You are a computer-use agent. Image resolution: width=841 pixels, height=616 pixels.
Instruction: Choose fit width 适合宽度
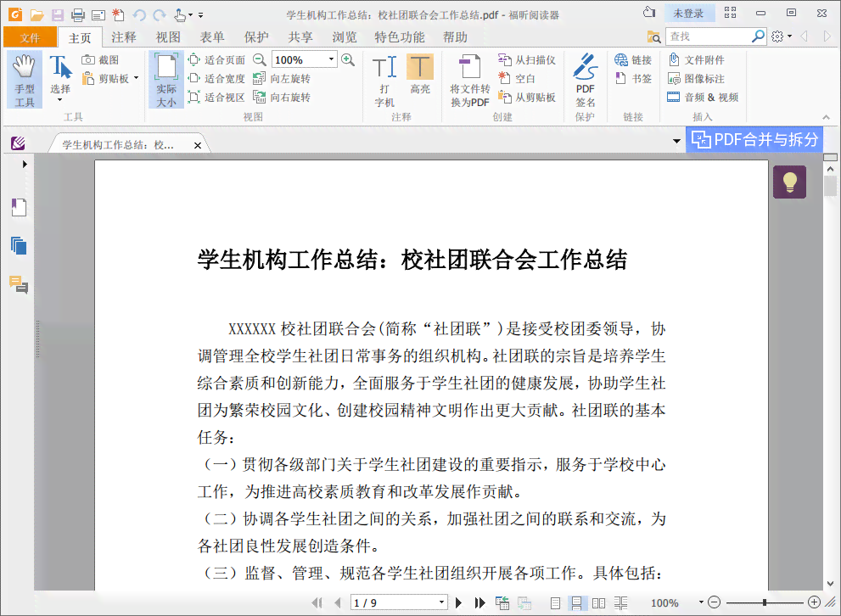click(216, 79)
